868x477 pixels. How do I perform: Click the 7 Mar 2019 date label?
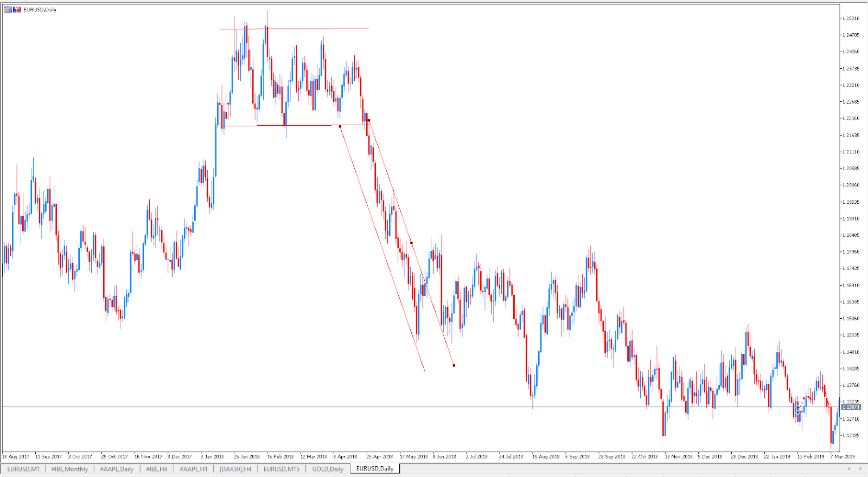tap(843, 456)
